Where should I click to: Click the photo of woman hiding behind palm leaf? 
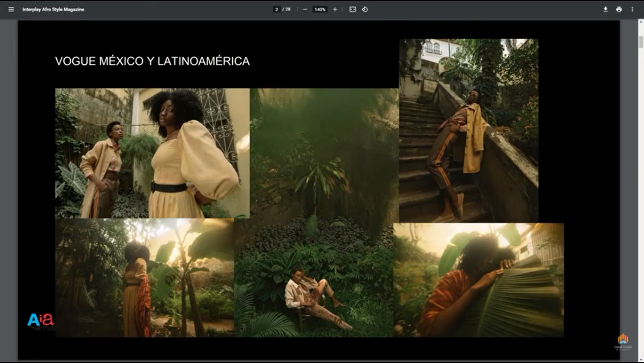pos(478,280)
